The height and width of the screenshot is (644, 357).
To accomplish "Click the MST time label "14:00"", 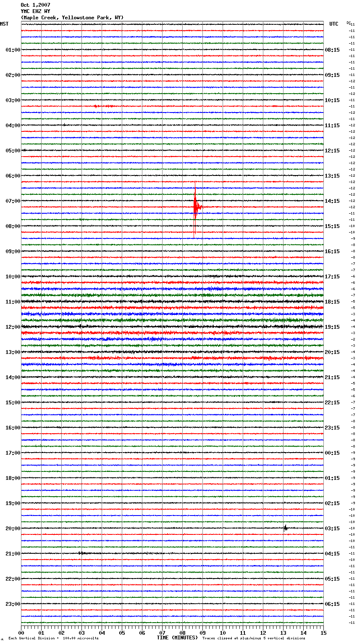I will click(13, 377).
